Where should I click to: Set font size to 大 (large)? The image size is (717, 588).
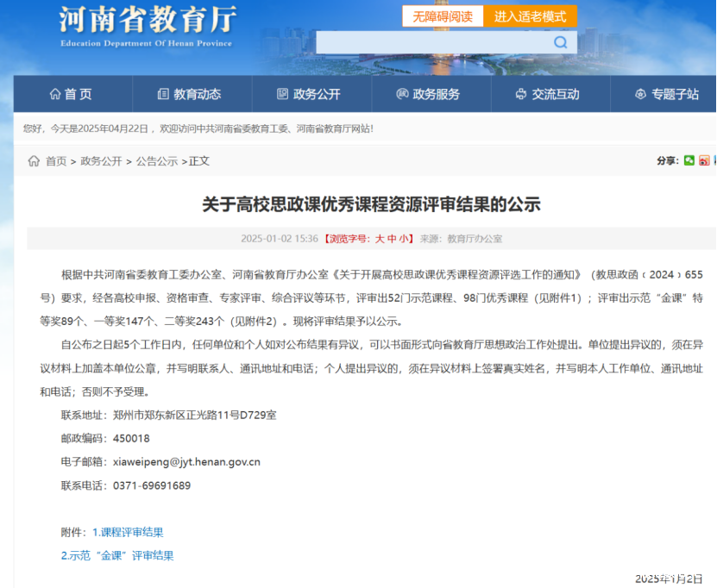click(x=379, y=238)
